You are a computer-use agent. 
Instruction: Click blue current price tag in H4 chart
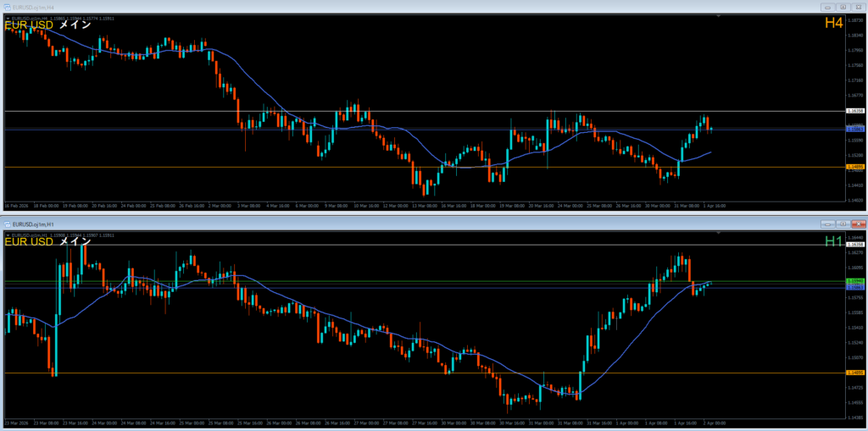click(x=855, y=129)
